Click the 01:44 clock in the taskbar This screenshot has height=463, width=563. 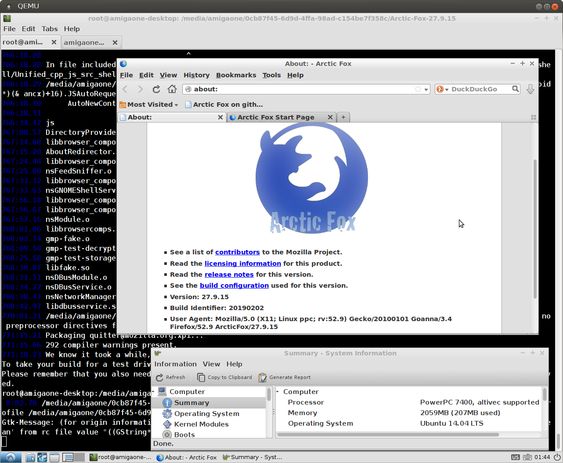tap(542, 457)
